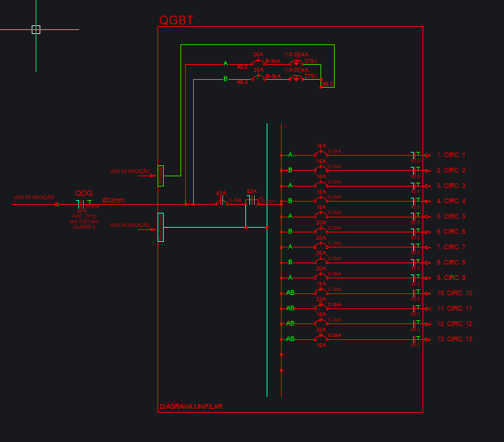Click the breaker symbol on CIRC. 13 line
The width and height of the screenshot is (504, 442).
(320, 339)
